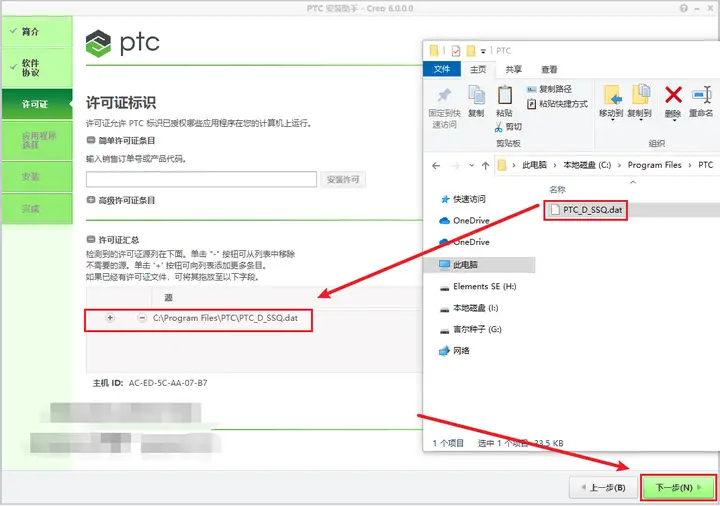Click the red Delete (删除) icon
Viewport: 720px width, 506px height.
(x=673, y=96)
